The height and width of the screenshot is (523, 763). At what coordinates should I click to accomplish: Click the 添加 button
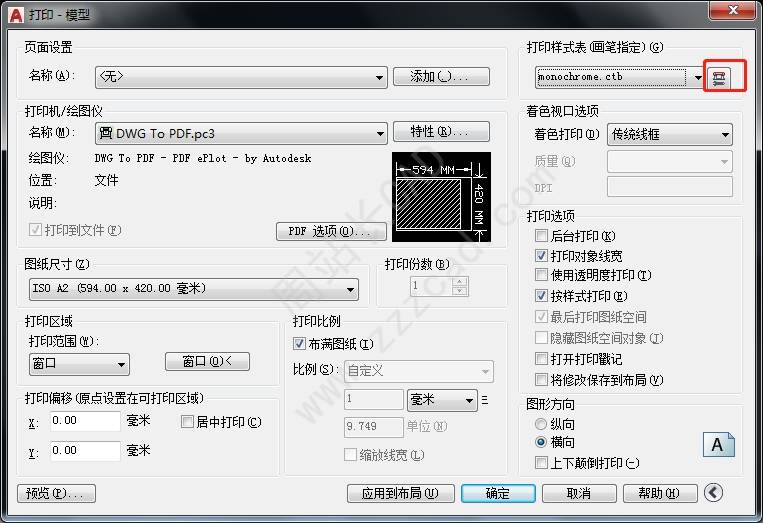[441, 76]
